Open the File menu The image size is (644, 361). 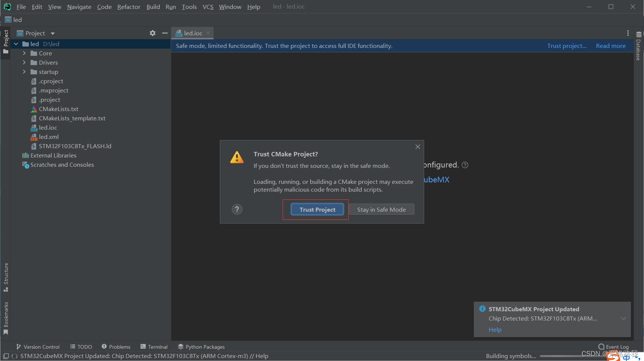pos(21,7)
